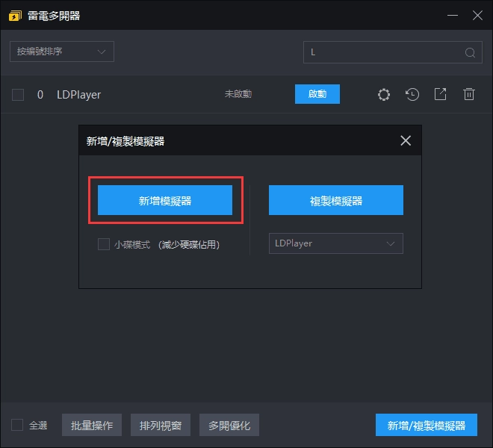Click the (減少硬碟佔用) hint text
The width and height of the screenshot is (493, 448).
(189, 245)
